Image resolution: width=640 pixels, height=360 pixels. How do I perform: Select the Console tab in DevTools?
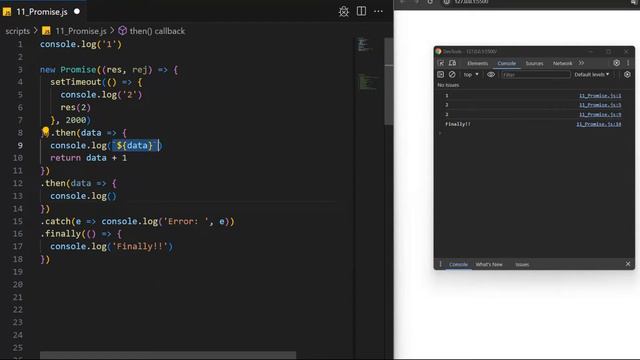(507, 63)
